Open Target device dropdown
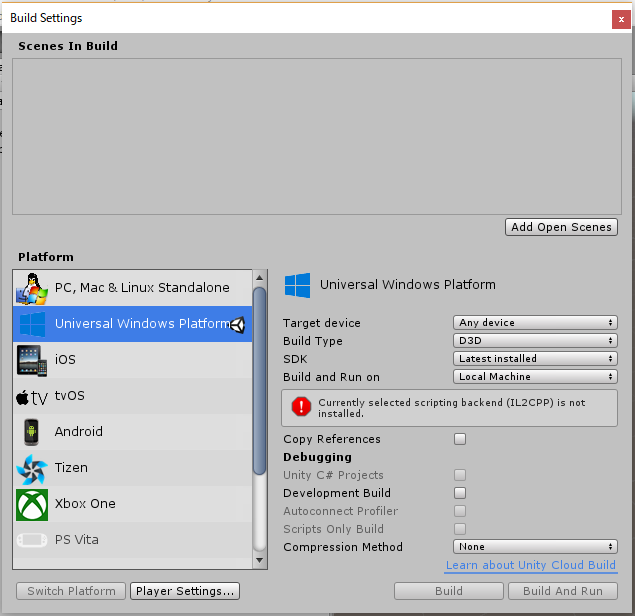 pos(535,323)
